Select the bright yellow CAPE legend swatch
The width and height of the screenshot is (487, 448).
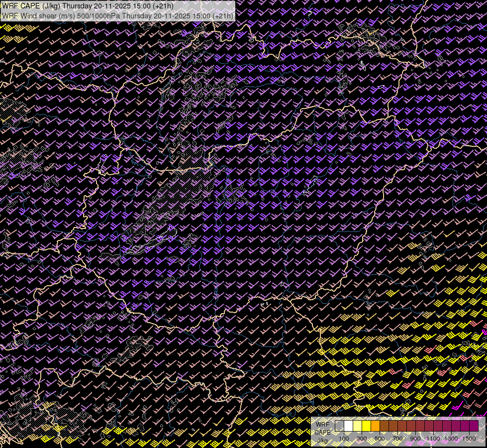pyautogui.click(x=367, y=426)
